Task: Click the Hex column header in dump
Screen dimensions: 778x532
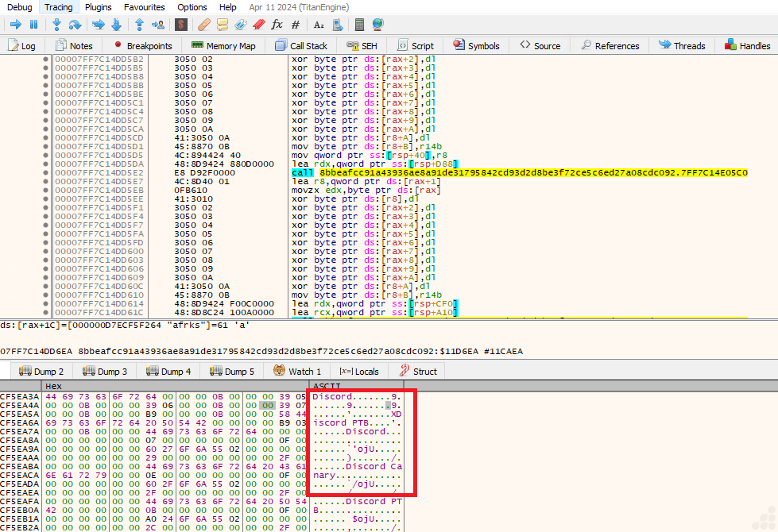Action: (x=52, y=385)
